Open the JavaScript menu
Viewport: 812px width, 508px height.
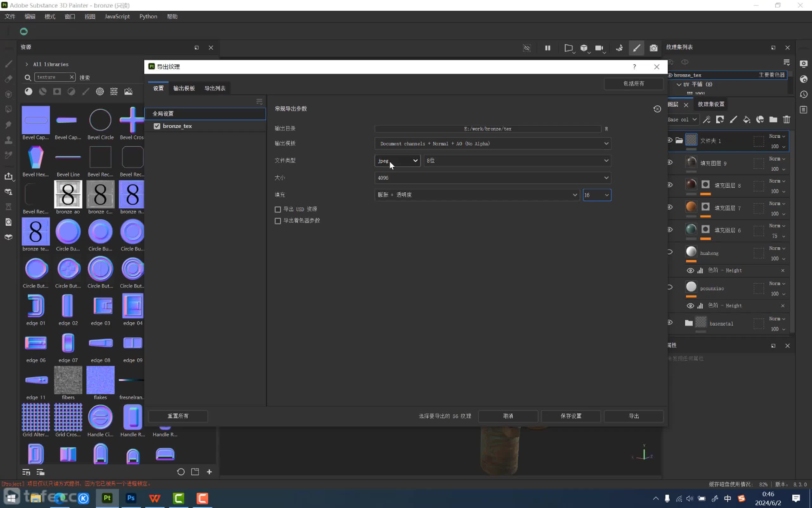117,17
